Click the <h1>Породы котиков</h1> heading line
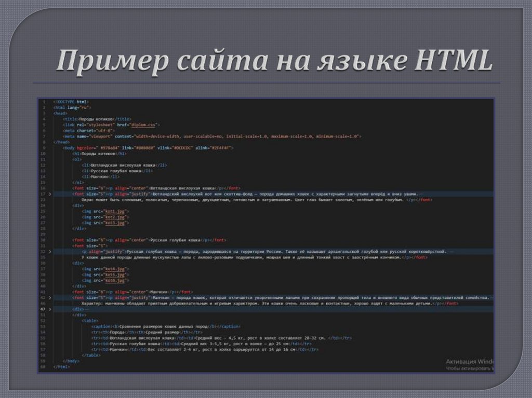Image resolution: width=532 pixels, height=398 pixels. point(99,154)
